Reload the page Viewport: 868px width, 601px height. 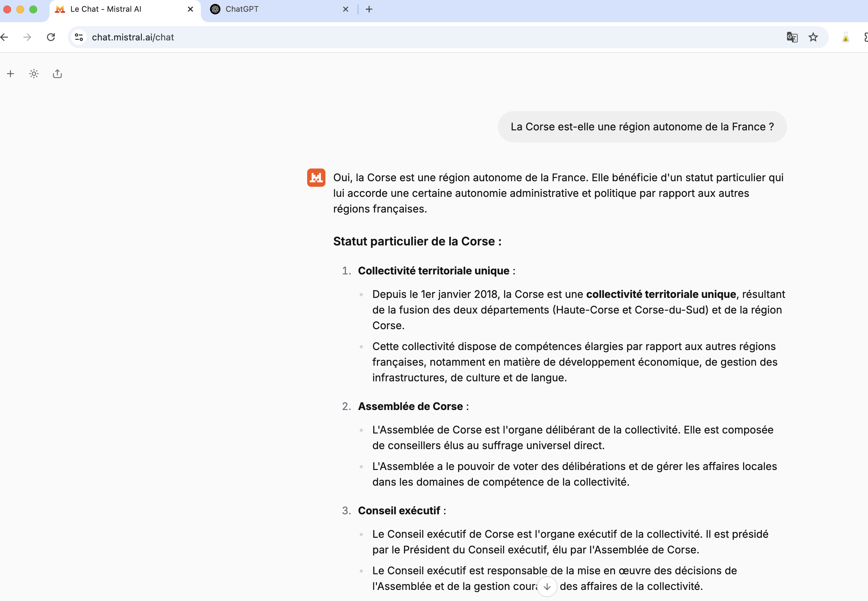pos(51,37)
